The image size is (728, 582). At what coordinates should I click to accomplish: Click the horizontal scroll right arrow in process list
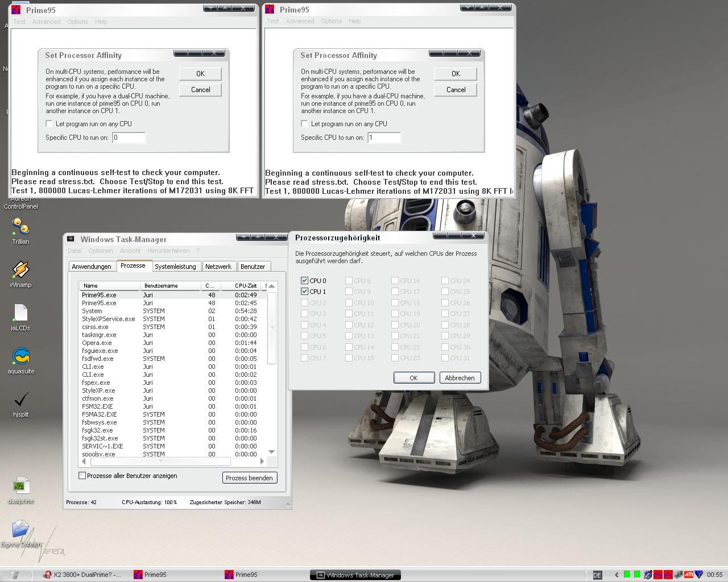pyautogui.click(x=262, y=462)
